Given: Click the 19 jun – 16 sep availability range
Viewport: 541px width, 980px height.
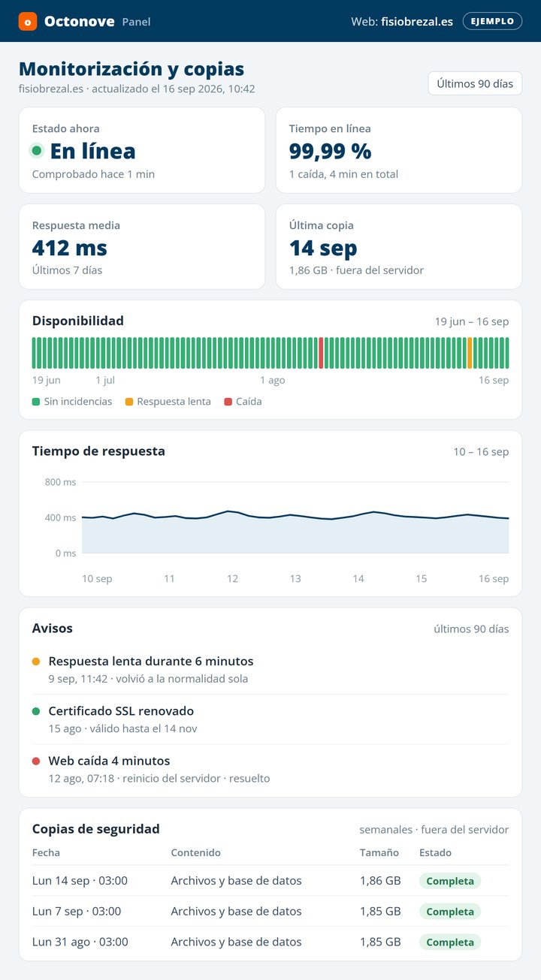Looking at the screenshot, I should click(472, 321).
